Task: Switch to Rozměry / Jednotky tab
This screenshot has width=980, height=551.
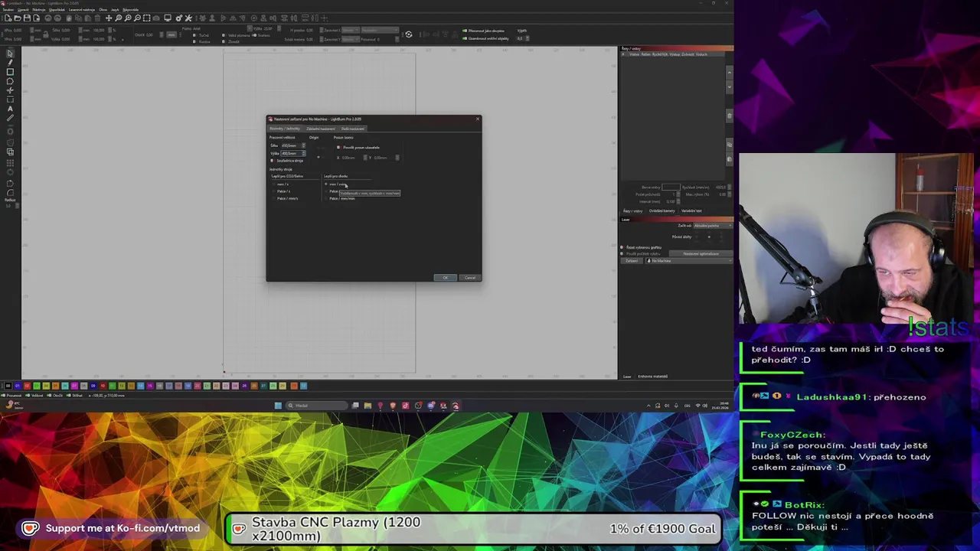Action: pos(285,129)
